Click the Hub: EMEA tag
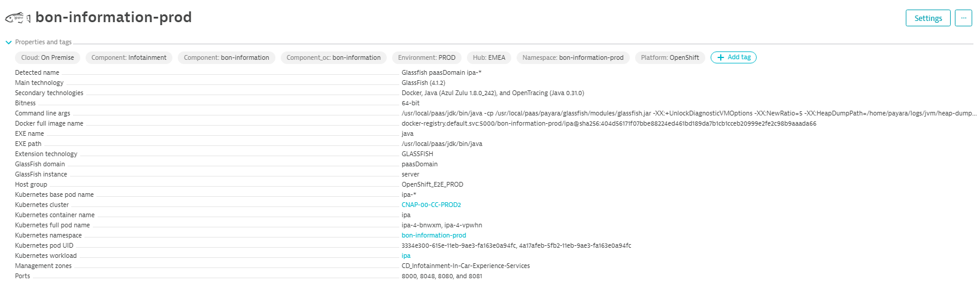Screen dimensions: 980x286 point(489,57)
